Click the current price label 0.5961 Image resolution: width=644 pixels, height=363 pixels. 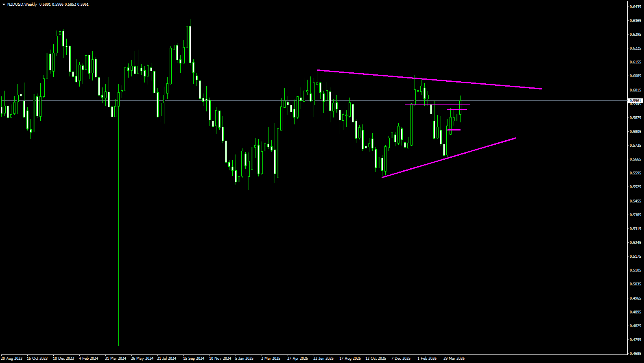pos(635,100)
